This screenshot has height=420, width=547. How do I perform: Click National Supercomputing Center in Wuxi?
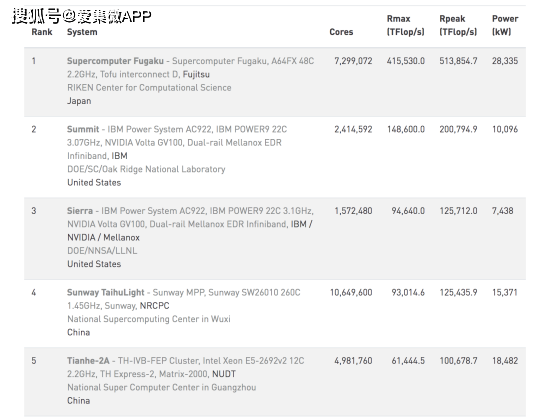(x=149, y=319)
